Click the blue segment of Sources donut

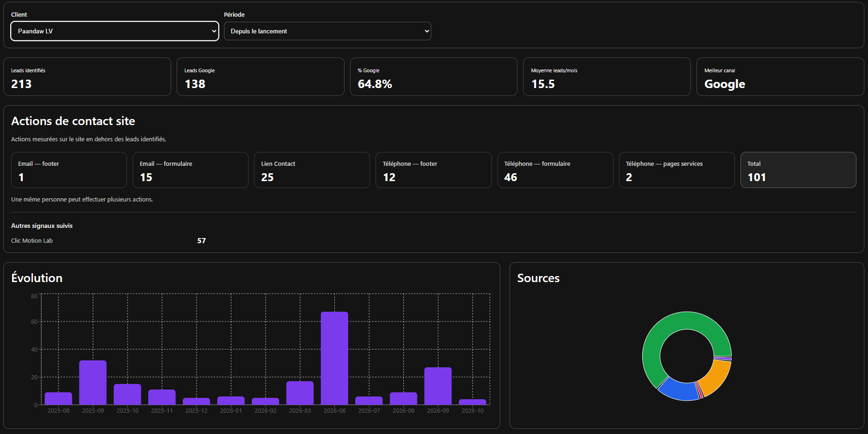(679, 390)
